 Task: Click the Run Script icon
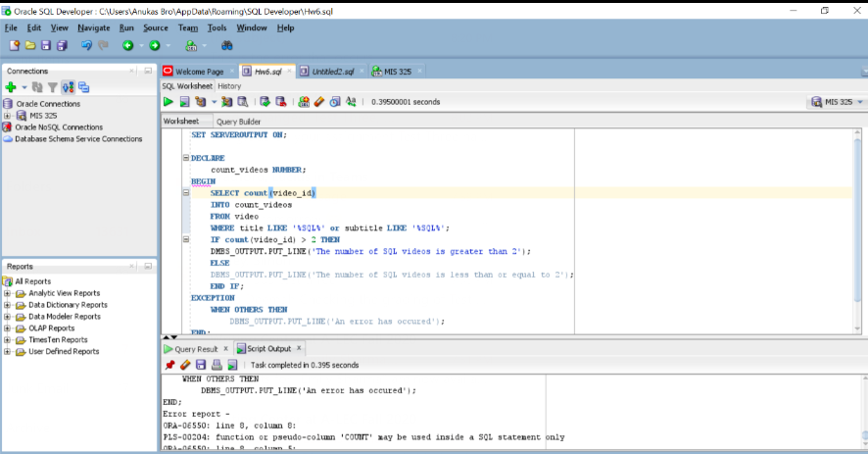tap(184, 101)
